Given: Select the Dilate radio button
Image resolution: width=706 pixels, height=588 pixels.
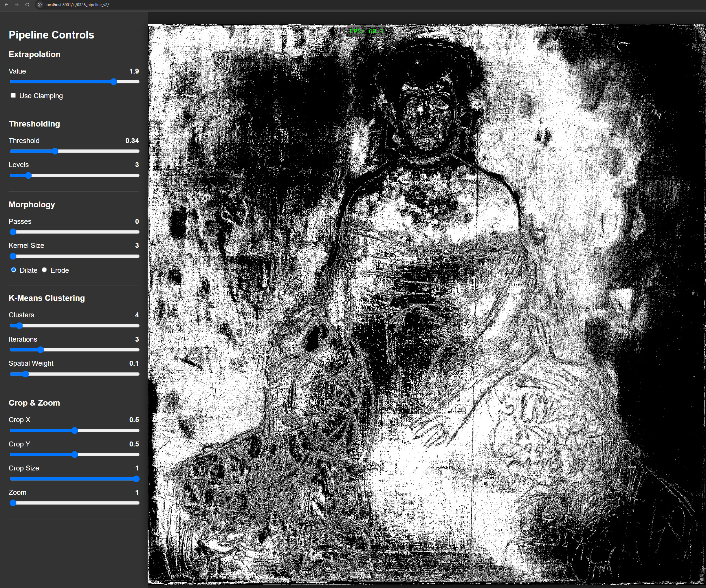Looking at the screenshot, I should click(13, 270).
